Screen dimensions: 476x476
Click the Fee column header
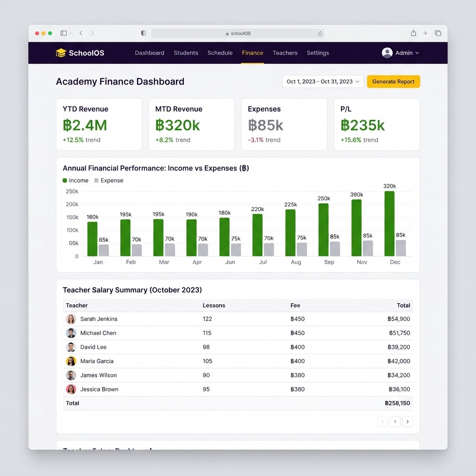click(x=295, y=305)
